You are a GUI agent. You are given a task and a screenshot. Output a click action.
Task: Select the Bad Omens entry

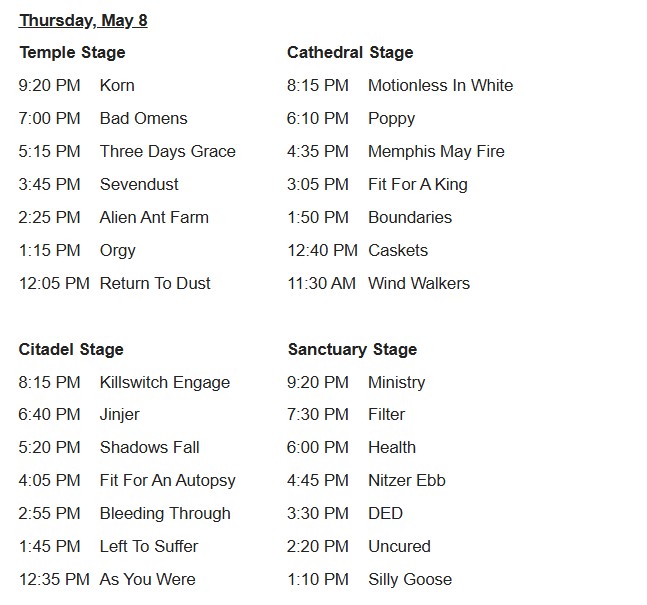pyautogui.click(x=144, y=118)
